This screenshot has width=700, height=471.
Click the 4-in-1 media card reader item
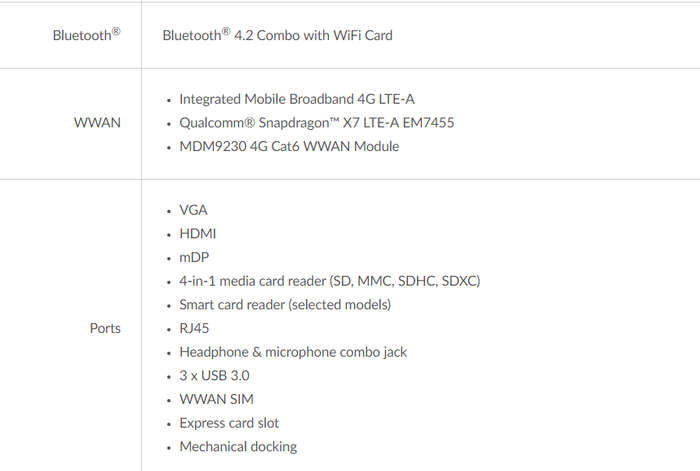(329, 281)
